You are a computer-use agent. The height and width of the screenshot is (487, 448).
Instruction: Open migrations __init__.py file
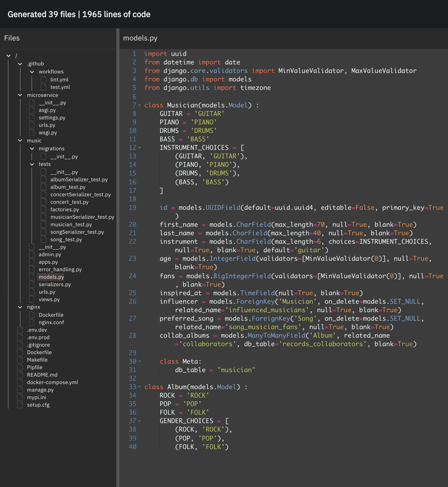64,157
